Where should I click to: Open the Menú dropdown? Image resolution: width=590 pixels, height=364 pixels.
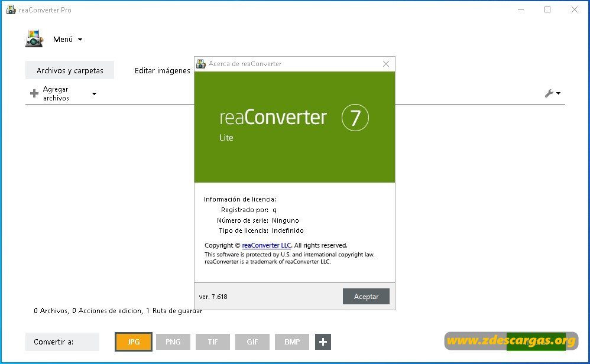(x=67, y=40)
